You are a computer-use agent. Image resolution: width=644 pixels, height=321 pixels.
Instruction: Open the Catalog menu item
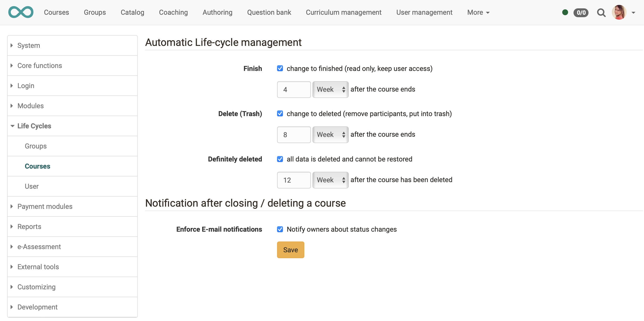132,12
